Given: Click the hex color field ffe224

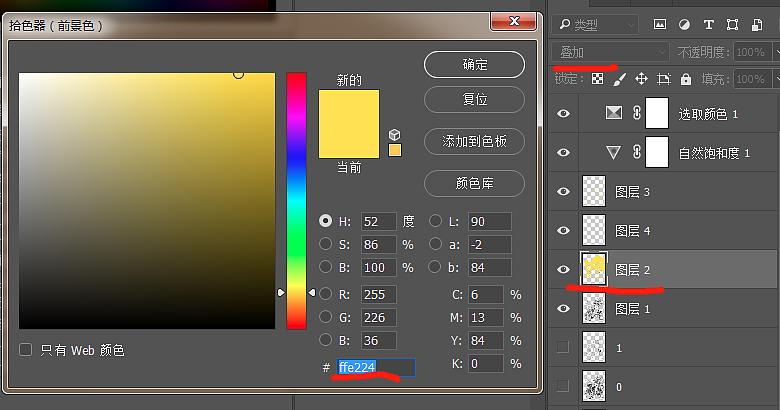Looking at the screenshot, I should [x=376, y=367].
